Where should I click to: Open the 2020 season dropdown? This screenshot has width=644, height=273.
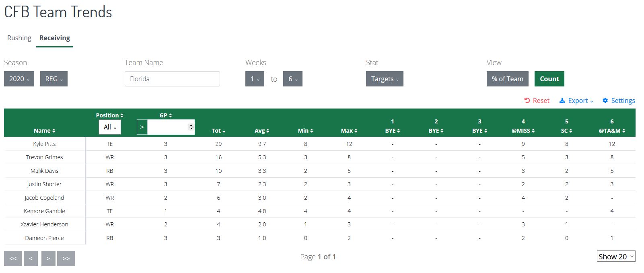pyautogui.click(x=19, y=79)
